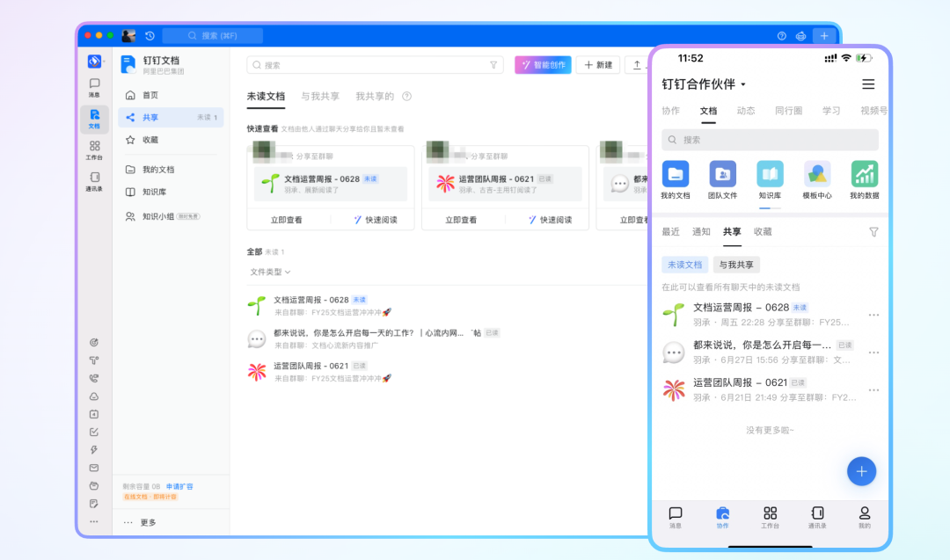Click the help icon beside 我共享的 tab
The width and height of the screenshot is (950, 560).
(407, 96)
